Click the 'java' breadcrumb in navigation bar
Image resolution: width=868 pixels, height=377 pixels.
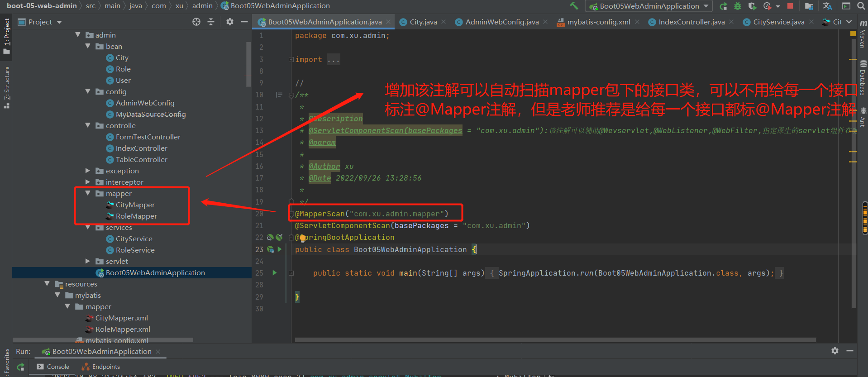135,6
